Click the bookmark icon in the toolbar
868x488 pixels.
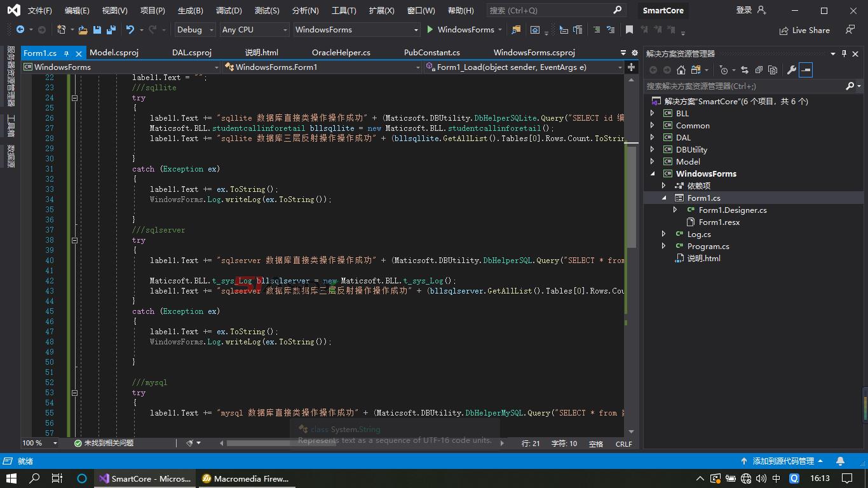coord(629,30)
